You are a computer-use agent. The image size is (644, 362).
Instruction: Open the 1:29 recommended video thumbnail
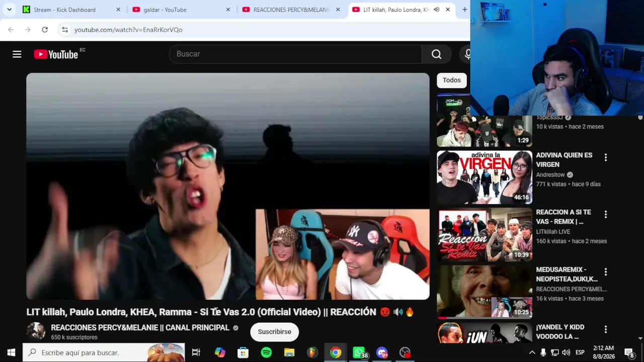(x=484, y=120)
